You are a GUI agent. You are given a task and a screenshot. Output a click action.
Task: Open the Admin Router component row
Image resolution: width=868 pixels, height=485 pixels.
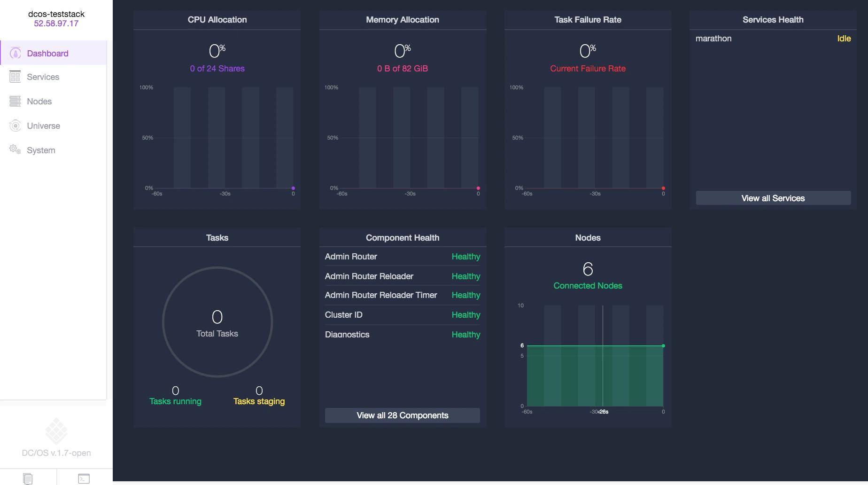[x=351, y=257]
